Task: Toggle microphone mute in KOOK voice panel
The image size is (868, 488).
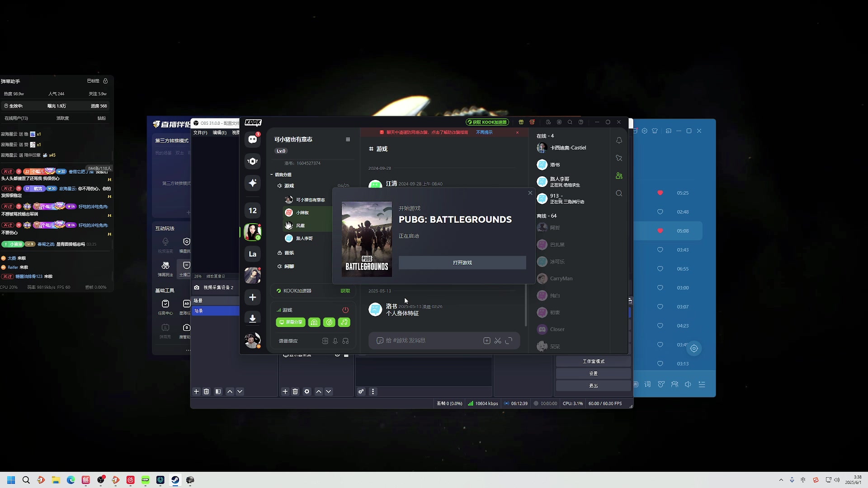Action: tap(335, 341)
